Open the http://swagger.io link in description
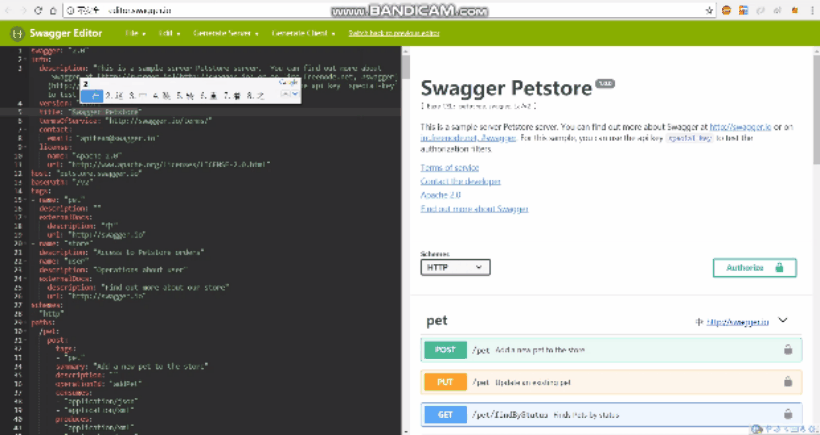820x435 pixels. tap(740, 127)
